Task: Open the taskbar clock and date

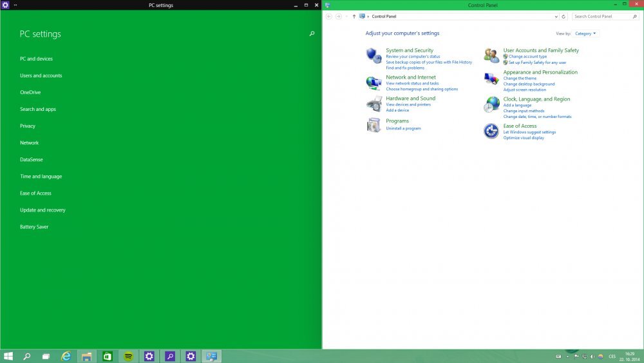Action: pyautogui.click(x=630, y=357)
